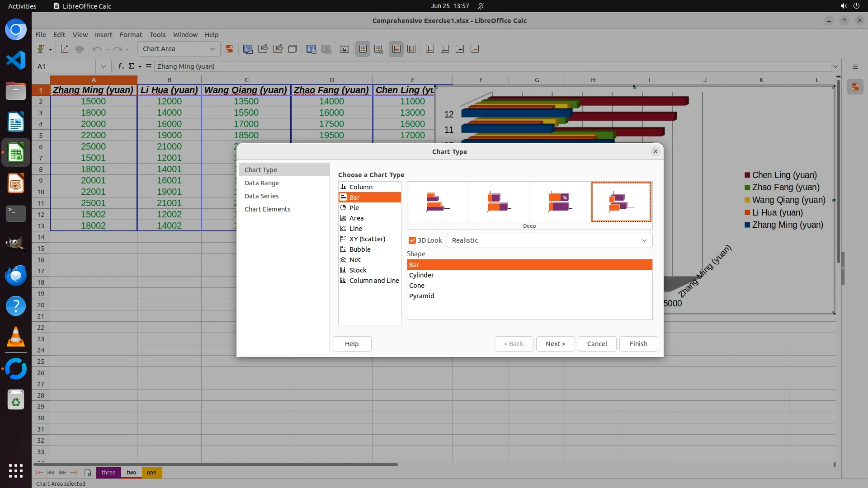The height and width of the screenshot is (488, 868).
Task: Click the Finish button
Action: [638, 344]
